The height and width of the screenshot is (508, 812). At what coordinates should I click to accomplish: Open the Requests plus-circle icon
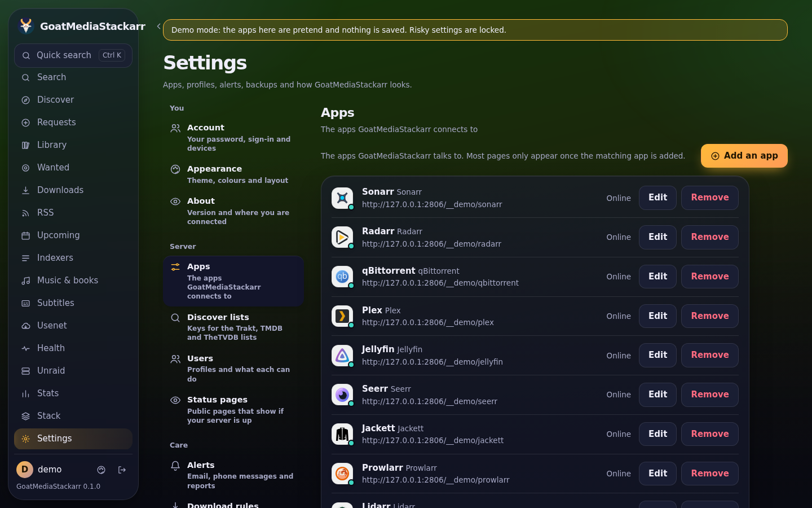point(25,122)
